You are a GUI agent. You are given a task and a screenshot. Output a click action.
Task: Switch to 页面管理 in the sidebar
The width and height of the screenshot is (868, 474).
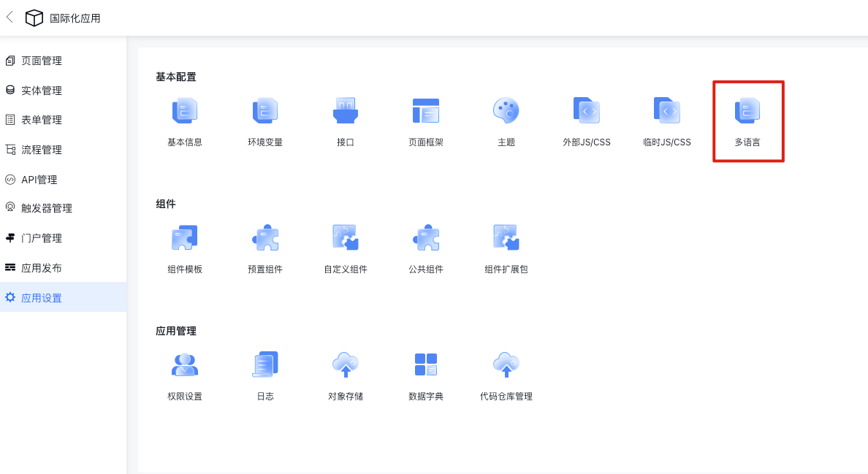click(42, 61)
